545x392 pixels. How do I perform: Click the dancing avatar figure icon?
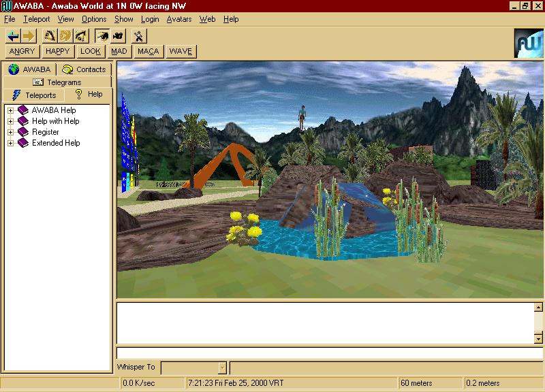tap(139, 36)
